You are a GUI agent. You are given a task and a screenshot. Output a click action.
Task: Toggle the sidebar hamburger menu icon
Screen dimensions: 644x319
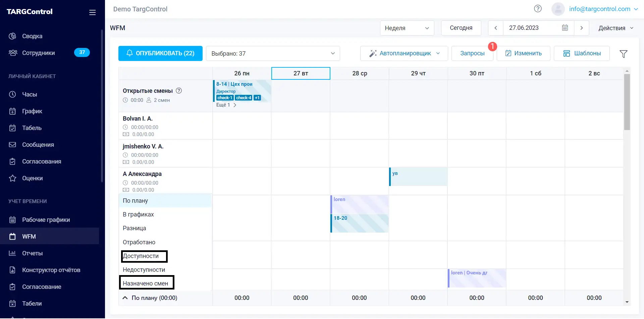pos(93,12)
